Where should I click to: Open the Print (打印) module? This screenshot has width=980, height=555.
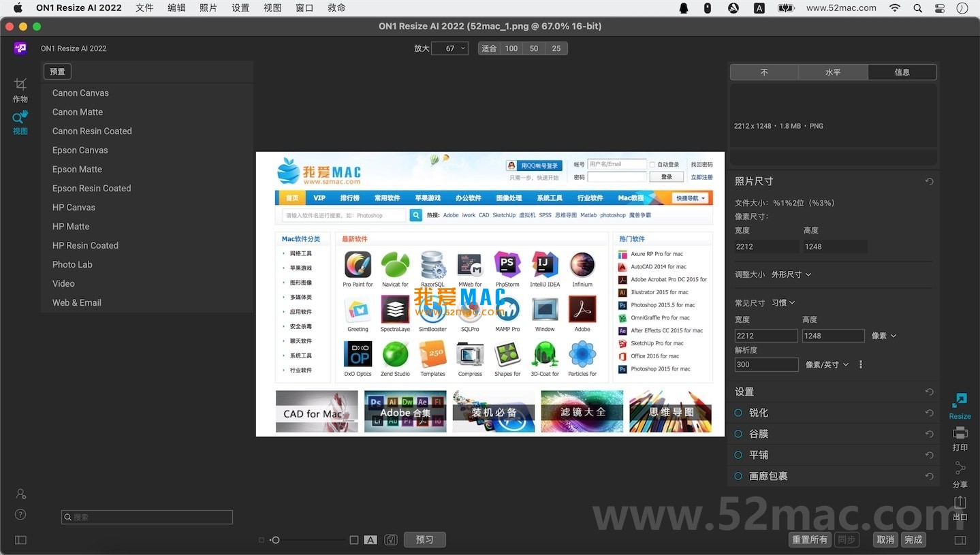click(960, 439)
